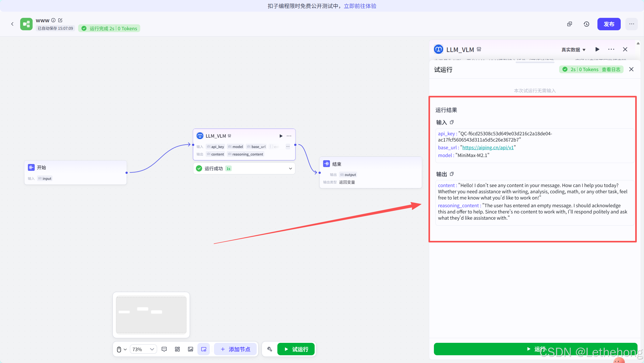Open the mouse interaction mode dropdown

pos(121,349)
